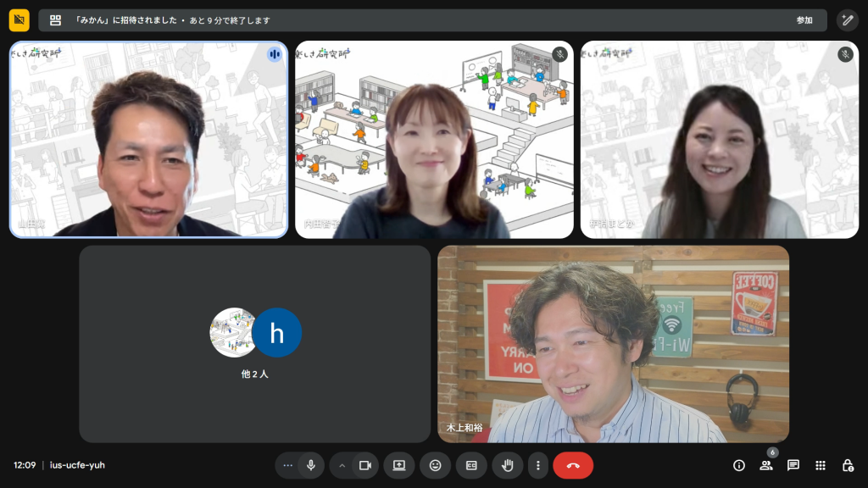Expand video settings with the chevron arrow
This screenshot has height=488, width=868.
pyautogui.click(x=342, y=465)
